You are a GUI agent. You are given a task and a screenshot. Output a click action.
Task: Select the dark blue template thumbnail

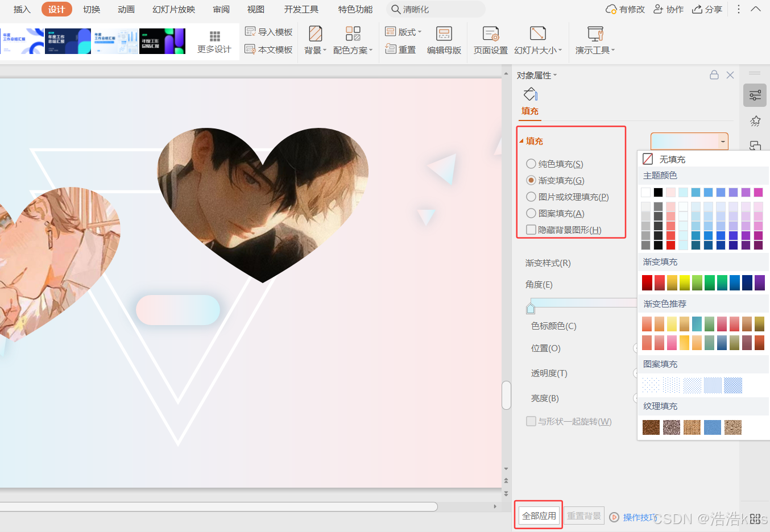click(x=68, y=41)
